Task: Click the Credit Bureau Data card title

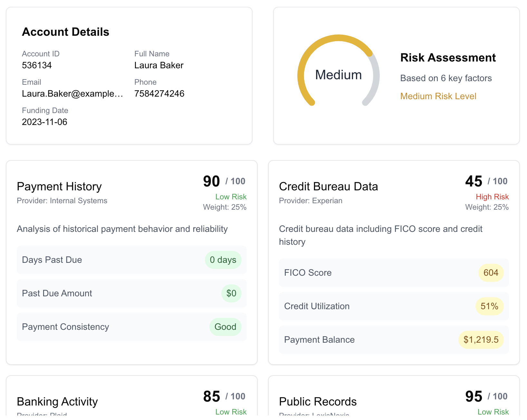Action: [x=329, y=186]
